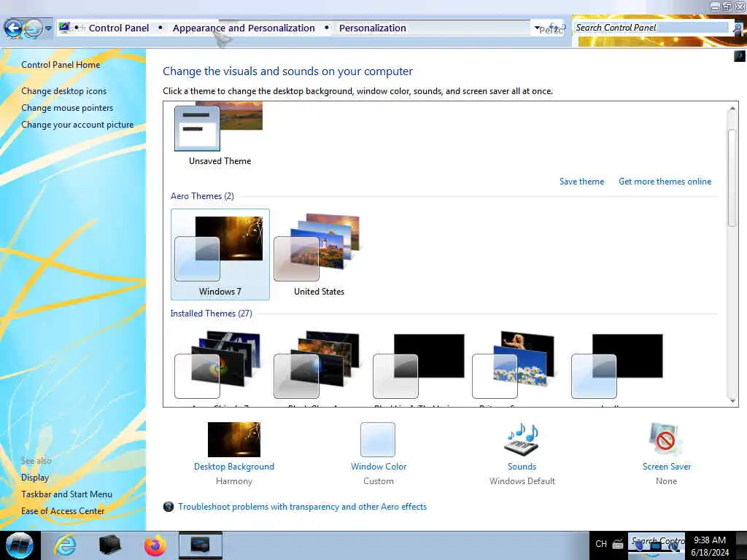Open the Windows Start orb
Image resolution: width=747 pixels, height=560 pixels.
[20, 545]
